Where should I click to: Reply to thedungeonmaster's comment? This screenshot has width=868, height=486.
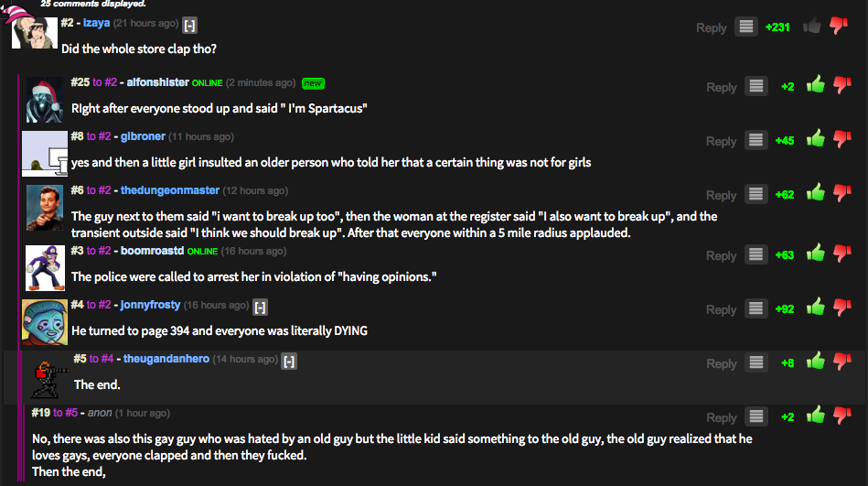(x=721, y=195)
